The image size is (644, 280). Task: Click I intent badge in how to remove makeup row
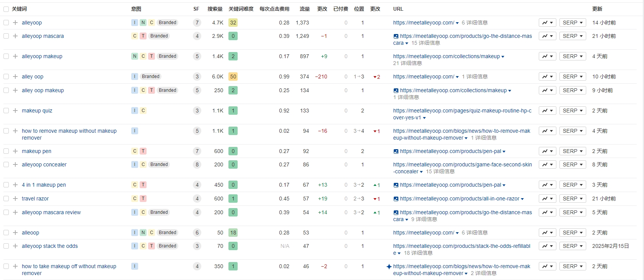(135, 131)
